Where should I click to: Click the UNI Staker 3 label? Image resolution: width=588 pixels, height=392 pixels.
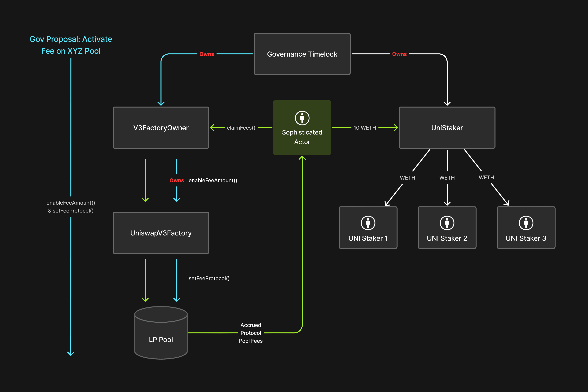526,238
